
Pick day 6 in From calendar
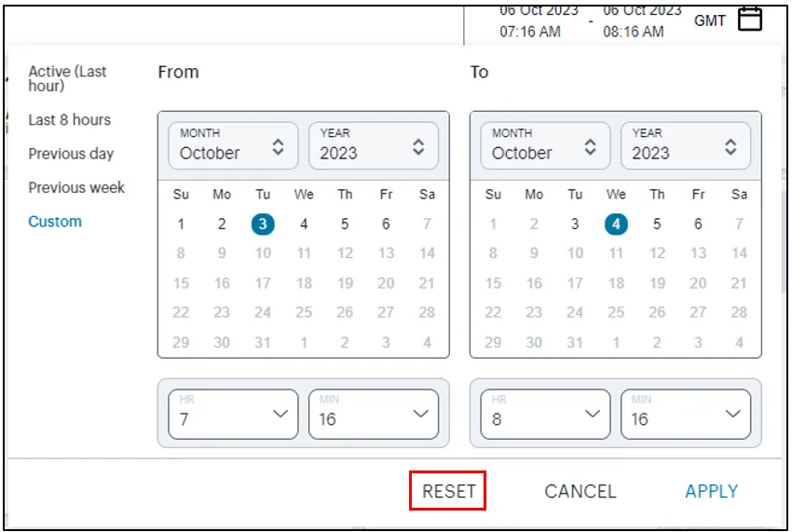coord(386,224)
